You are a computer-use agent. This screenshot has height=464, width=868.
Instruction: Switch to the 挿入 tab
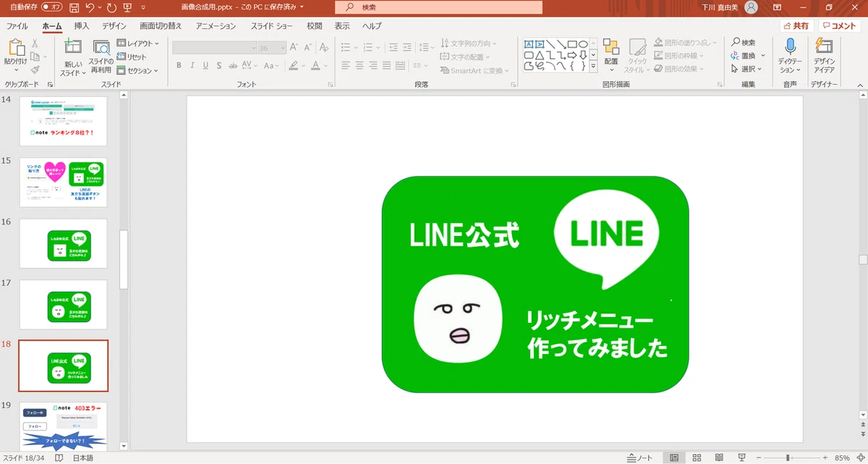point(82,26)
